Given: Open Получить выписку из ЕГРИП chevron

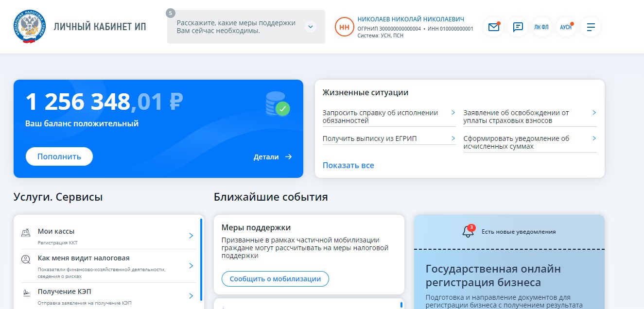Looking at the screenshot, I should point(453,137).
